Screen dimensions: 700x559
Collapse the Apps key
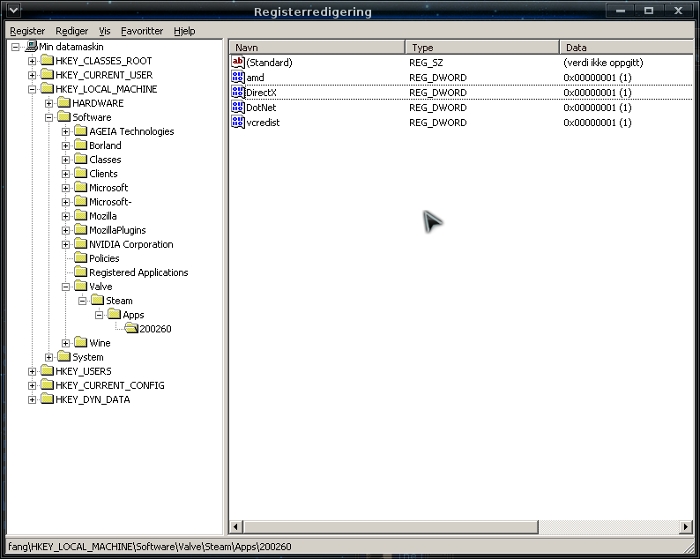(x=99, y=315)
